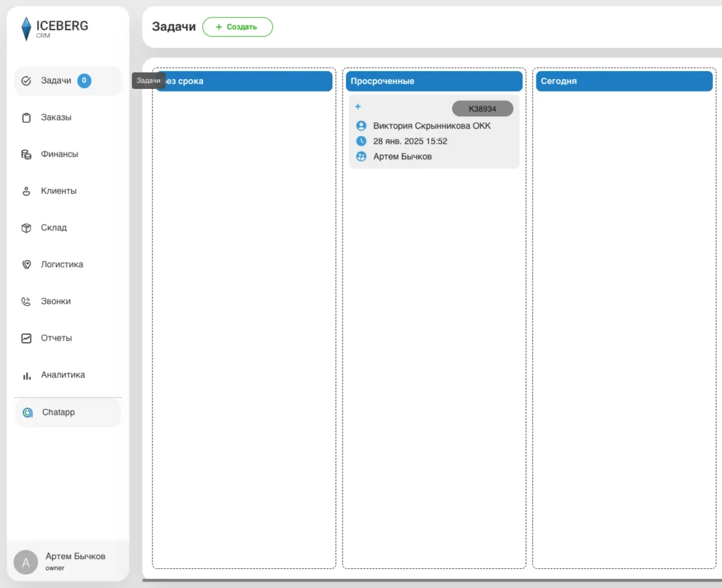This screenshot has height=588, width=722.
Task: Click the Calls phone icon
Action: tap(27, 302)
